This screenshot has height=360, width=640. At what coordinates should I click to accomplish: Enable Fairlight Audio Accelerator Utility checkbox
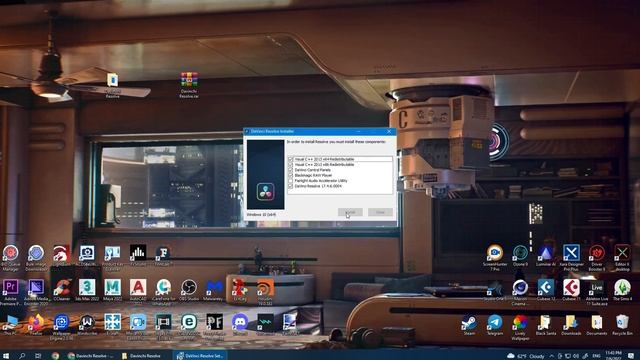(x=291, y=180)
